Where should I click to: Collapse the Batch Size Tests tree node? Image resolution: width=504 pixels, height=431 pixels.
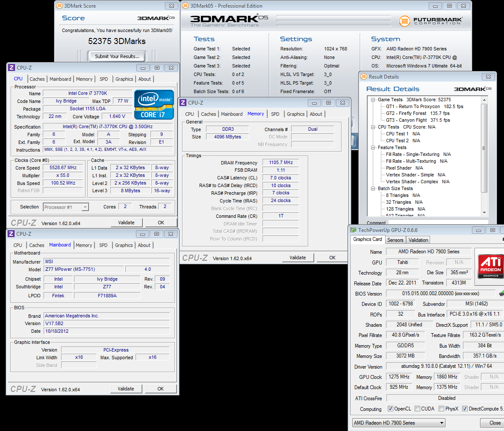[373, 188]
